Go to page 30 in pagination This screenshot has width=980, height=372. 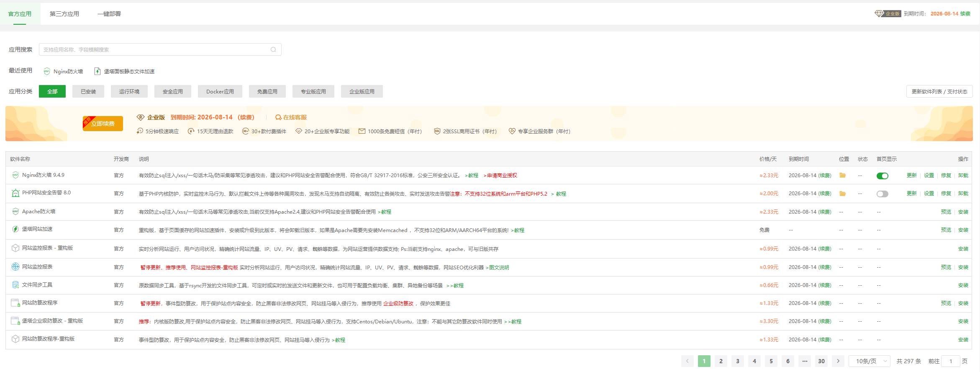pos(821,361)
